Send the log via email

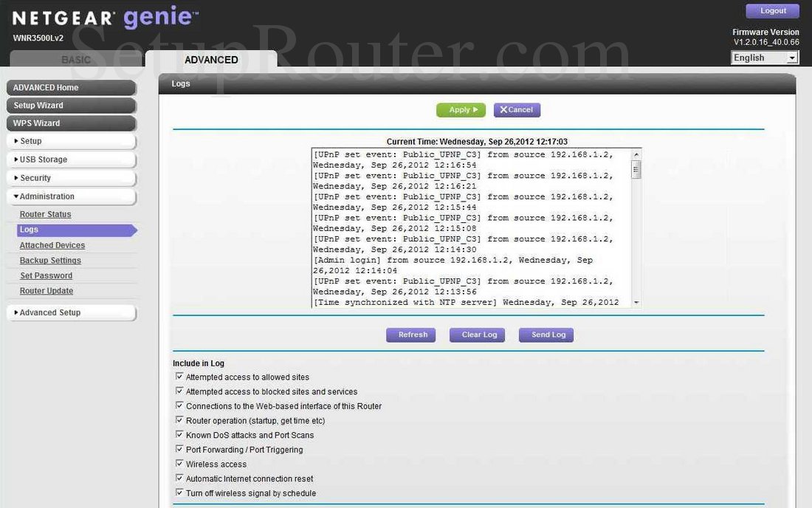(546, 334)
